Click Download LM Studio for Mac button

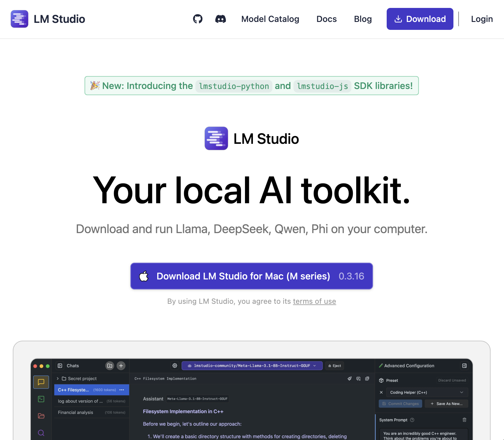pos(252,276)
